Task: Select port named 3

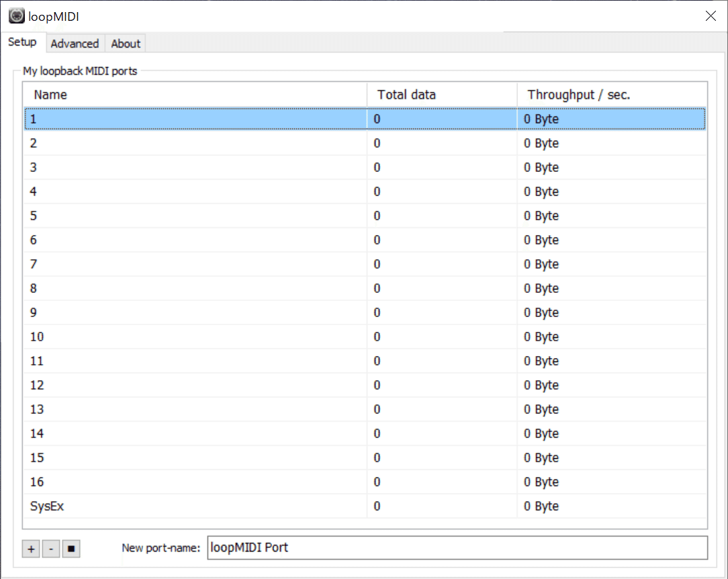Action: pos(365,167)
